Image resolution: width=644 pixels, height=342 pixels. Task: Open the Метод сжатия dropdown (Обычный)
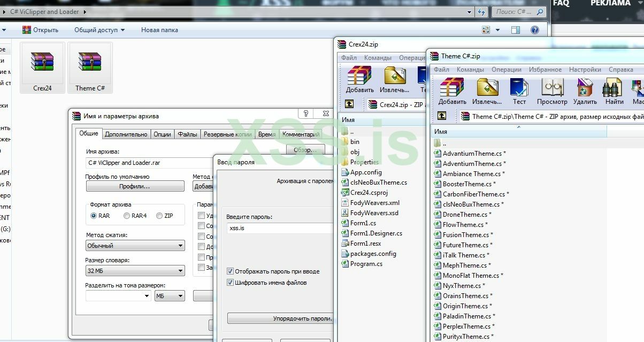click(135, 246)
